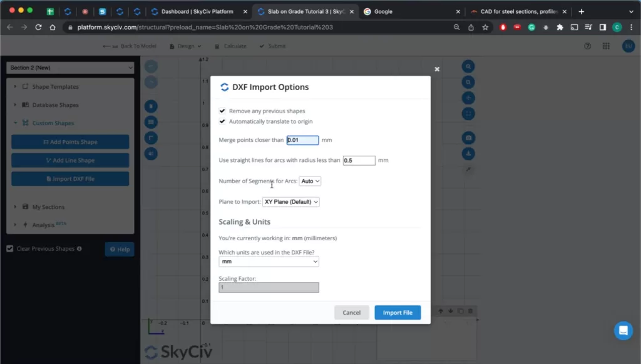
Task: Open a new browser tab
Action: click(582, 11)
